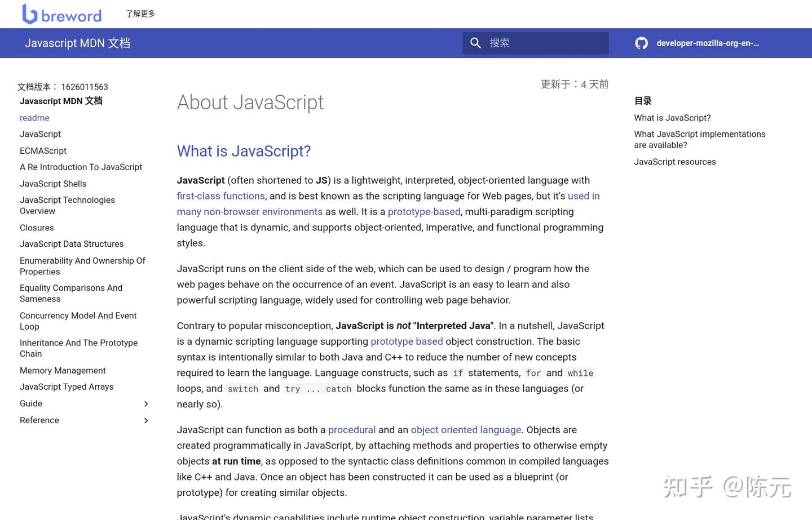Open the 了解更多 menu item
The image size is (812, 520).
140,14
